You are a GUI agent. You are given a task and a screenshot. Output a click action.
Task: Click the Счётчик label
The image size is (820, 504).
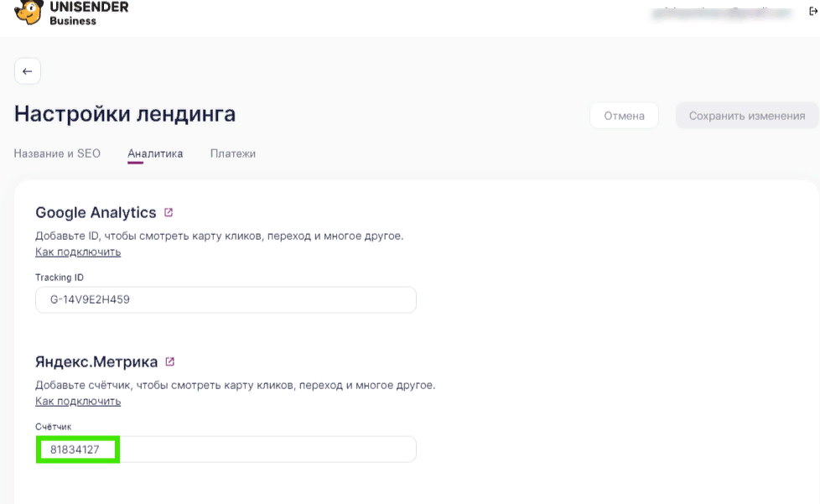click(53, 427)
